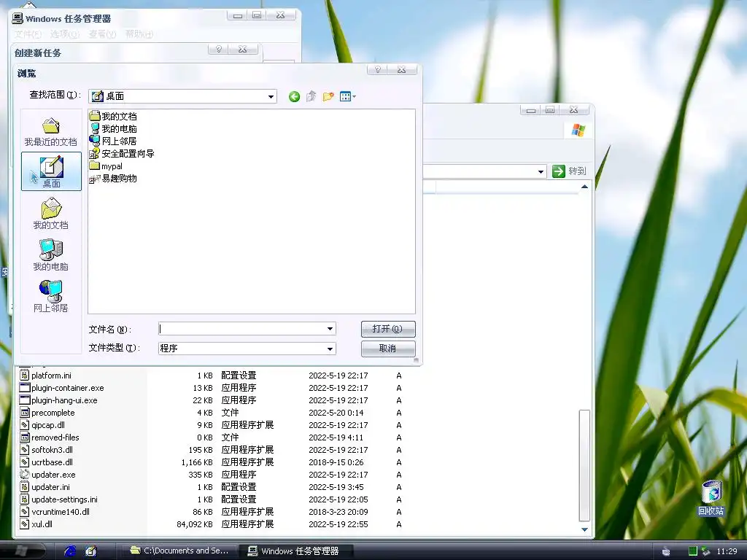
Task: Open the 帮助 menu in Task Manager
Action: click(x=139, y=34)
